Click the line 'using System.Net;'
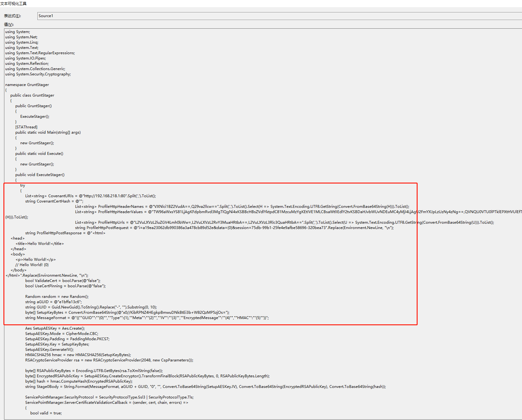The image size is (522, 420). [21, 37]
